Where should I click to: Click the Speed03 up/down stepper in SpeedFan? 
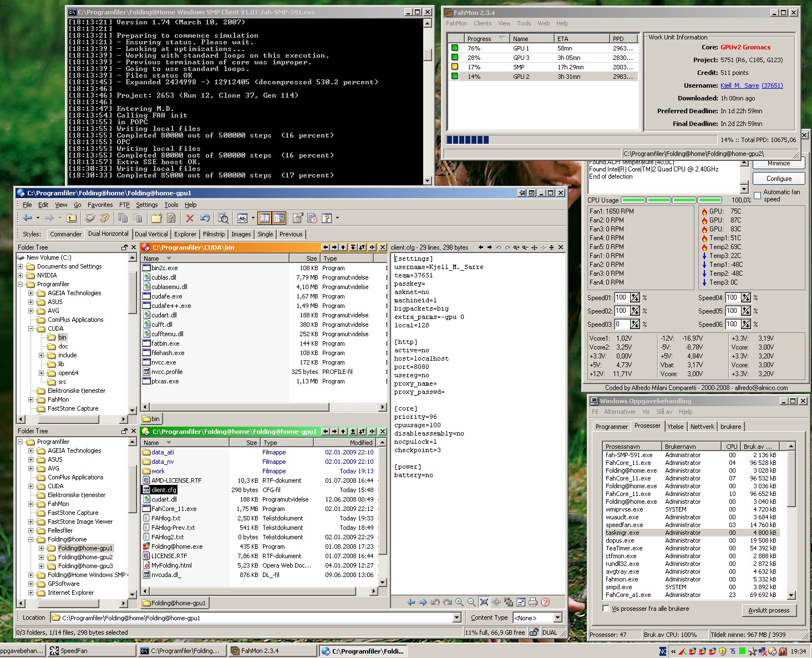click(x=635, y=324)
